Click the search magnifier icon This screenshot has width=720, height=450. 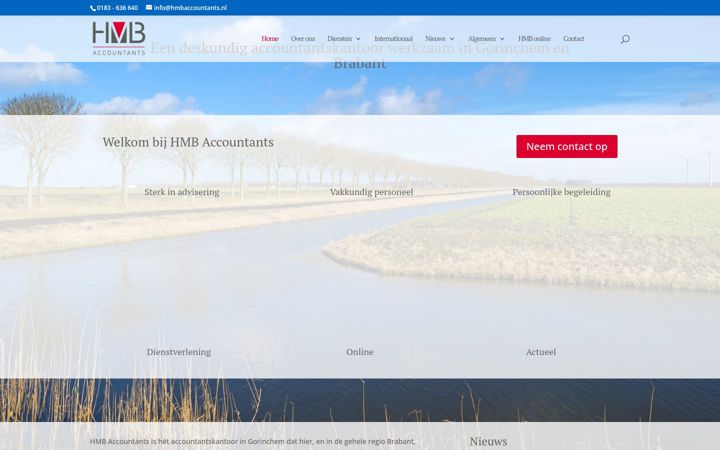[625, 39]
